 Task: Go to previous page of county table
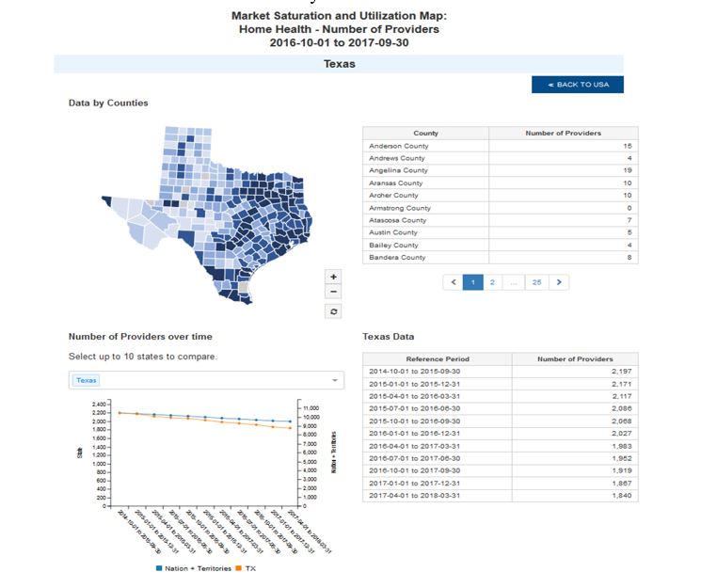453,282
